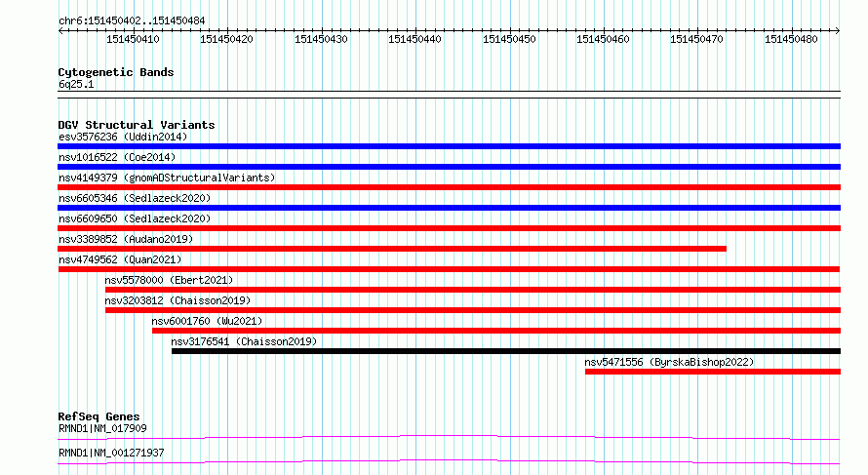This screenshot has height=475, width=868.
Task: Click the black bar under nsv3176541
Action: click(506, 351)
